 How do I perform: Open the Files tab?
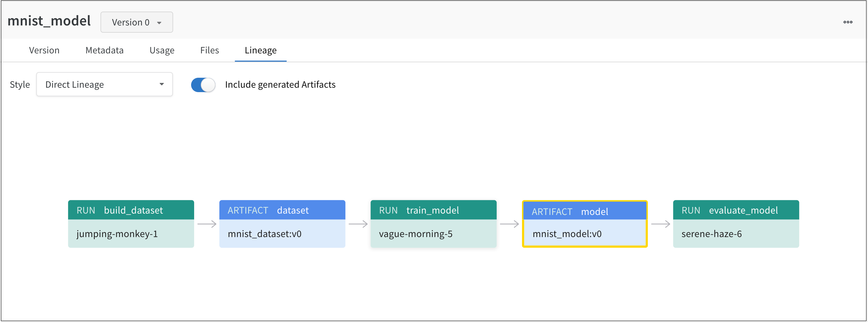[209, 50]
